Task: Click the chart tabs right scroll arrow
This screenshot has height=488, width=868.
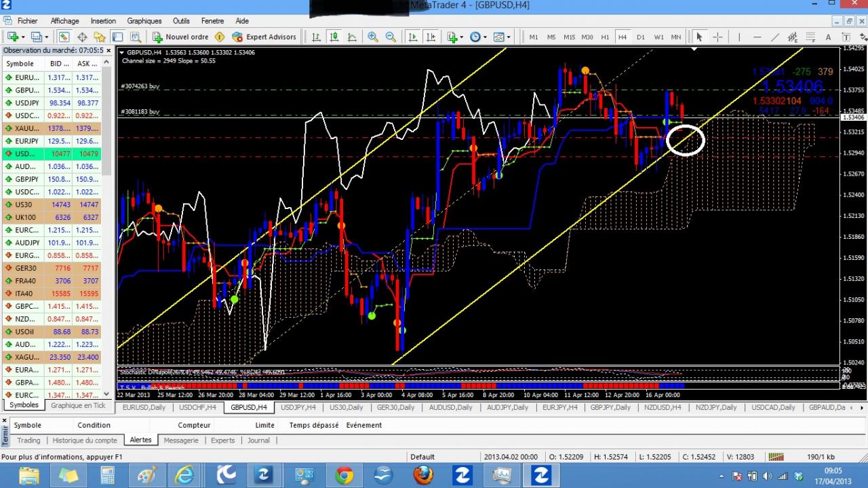Action: [863, 407]
